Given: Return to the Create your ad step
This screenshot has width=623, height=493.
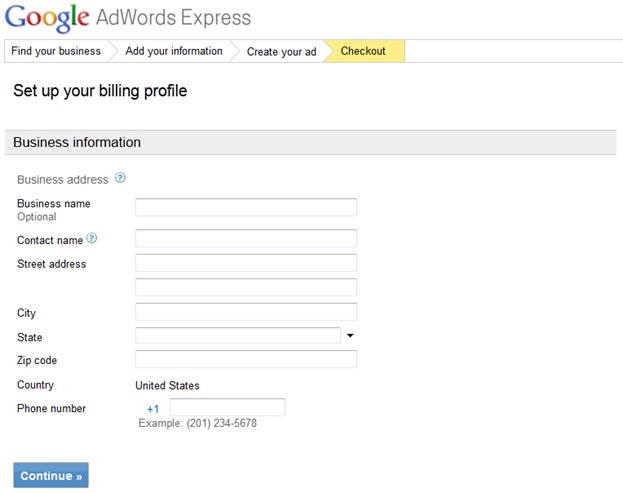Looking at the screenshot, I should coord(281,51).
